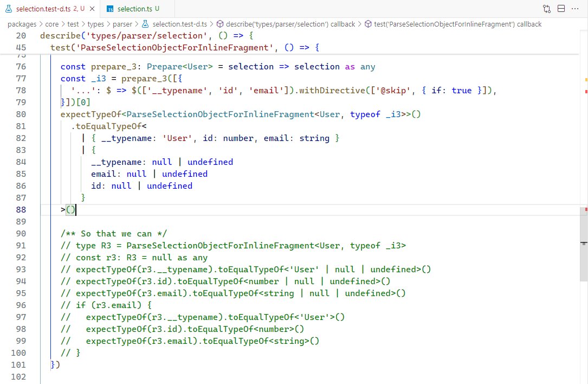
Task: Select 'selection.test-d.ts' file in the breadcrumb
Action: coord(179,24)
